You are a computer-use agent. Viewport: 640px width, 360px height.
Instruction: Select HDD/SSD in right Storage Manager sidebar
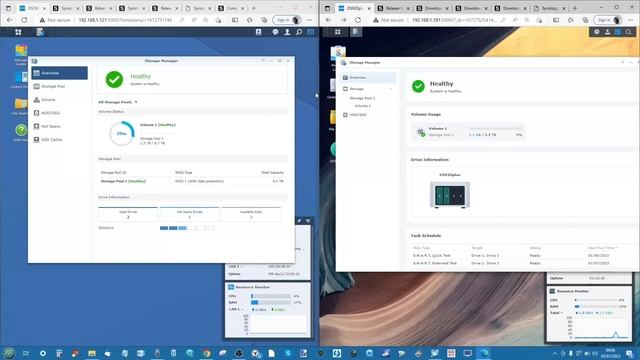pyautogui.click(x=368, y=115)
